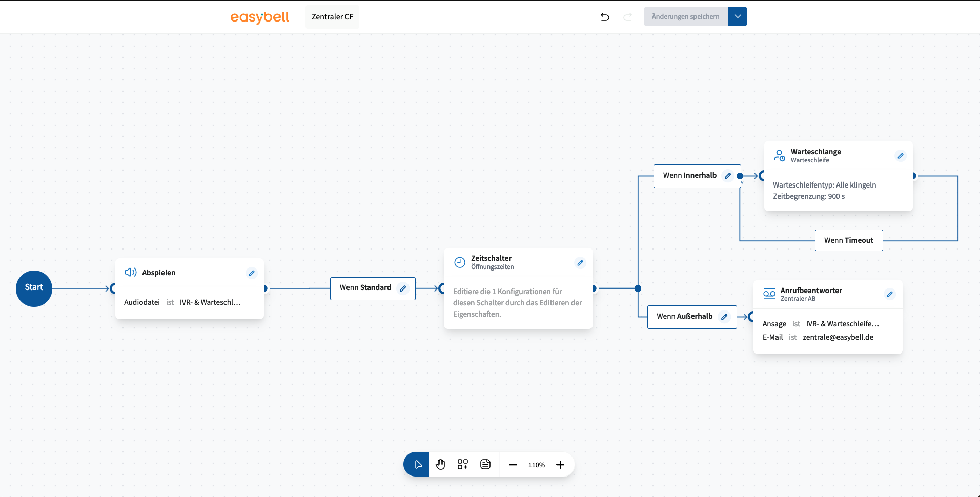Edit the Wenn Innerhalb branch
Image resolution: width=980 pixels, height=497 pixels.
[x=728, y=175]
